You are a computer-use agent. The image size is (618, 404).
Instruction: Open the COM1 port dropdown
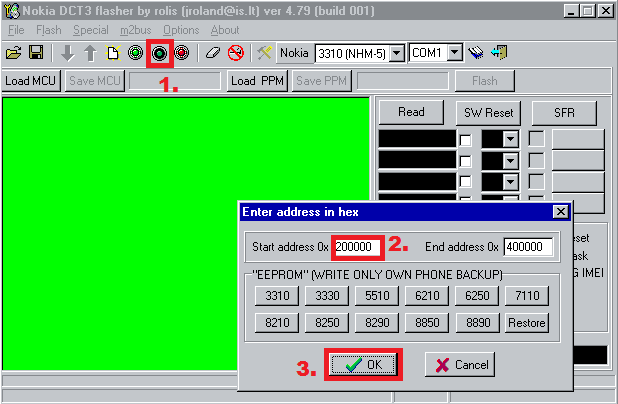click(x=455, y=52)
